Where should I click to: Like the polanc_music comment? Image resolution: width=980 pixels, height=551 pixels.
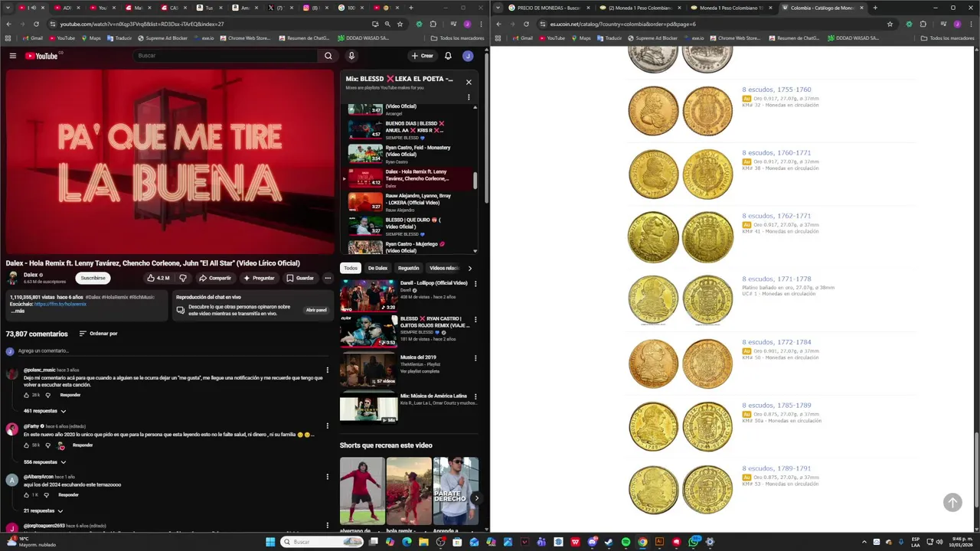coord(26,395)
